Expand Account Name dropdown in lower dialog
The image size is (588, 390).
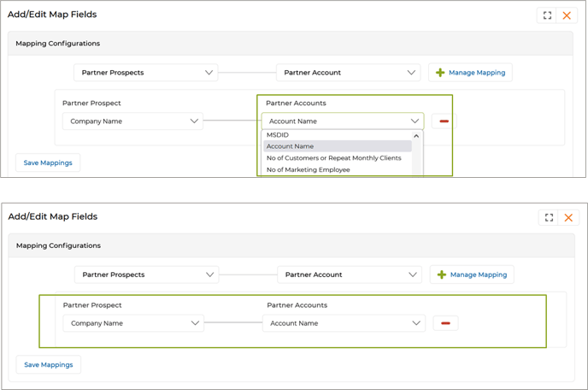click(x=344, y=323)
